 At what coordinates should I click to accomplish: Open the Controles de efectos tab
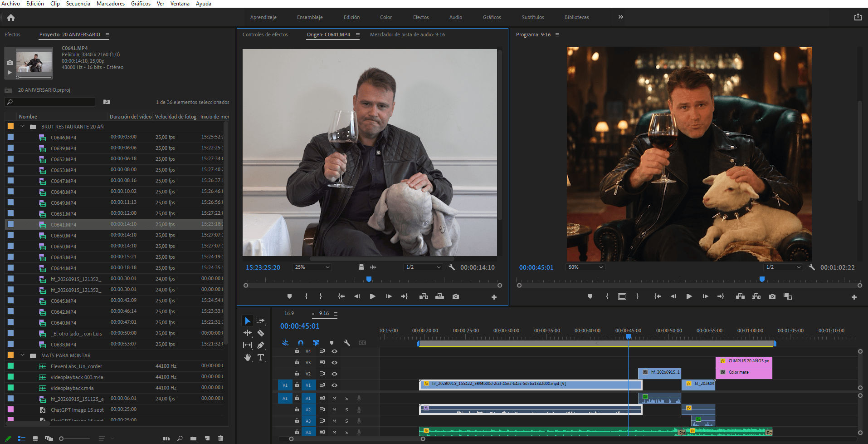point(265,35)
